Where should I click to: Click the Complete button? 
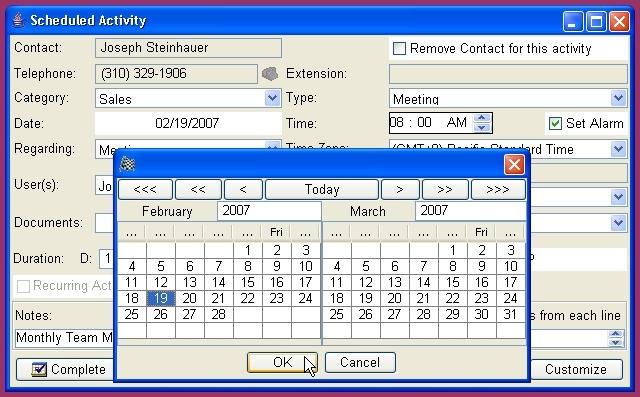(x=65, y=369)
